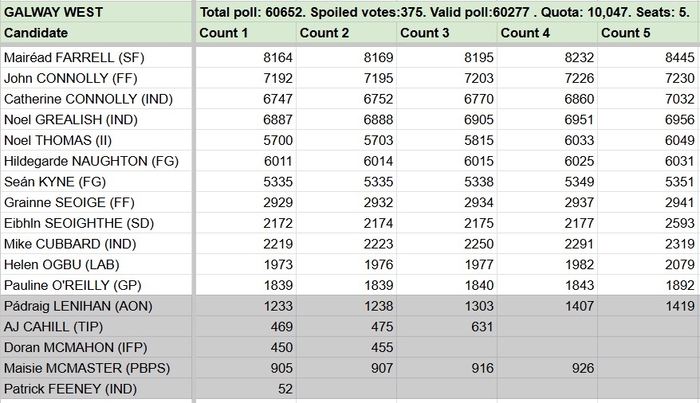The height and width of the screenshot is (403, 700).
Task: Select the Count 5 header cell
Action: pos(649,33)
